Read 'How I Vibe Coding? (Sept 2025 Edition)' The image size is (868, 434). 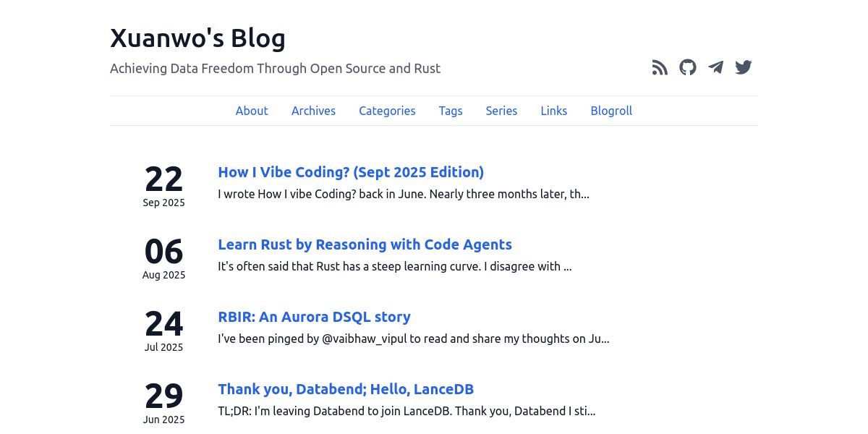tap(351, 172)
